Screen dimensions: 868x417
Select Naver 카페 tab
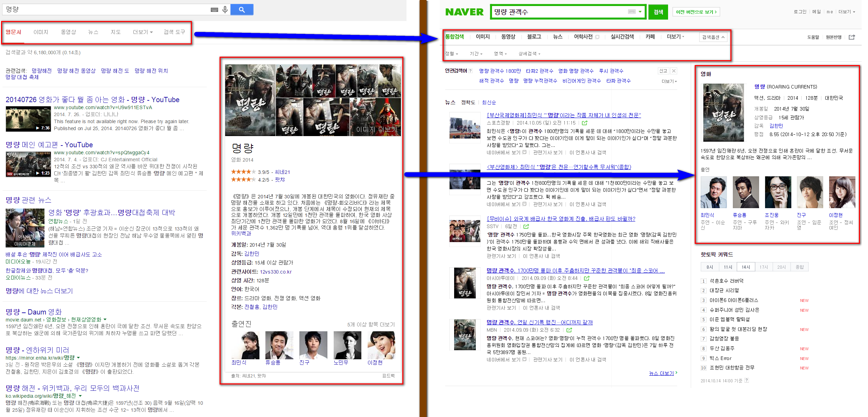click(x=650, y=37)
